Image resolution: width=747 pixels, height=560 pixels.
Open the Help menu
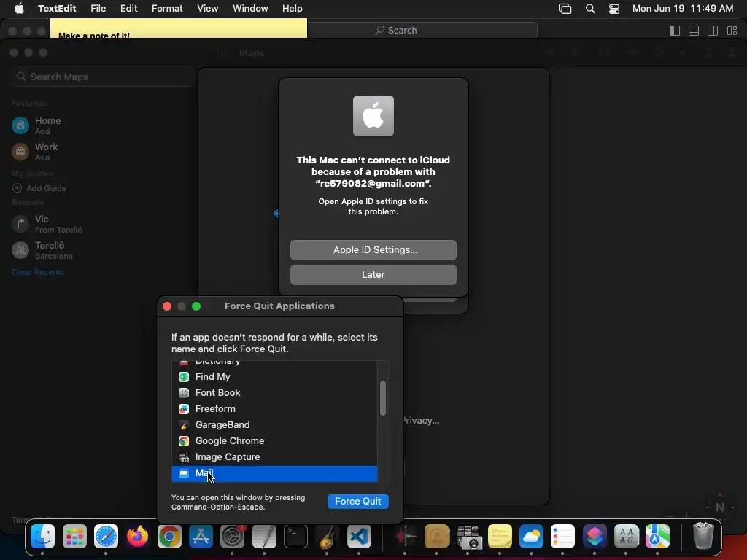292,9
